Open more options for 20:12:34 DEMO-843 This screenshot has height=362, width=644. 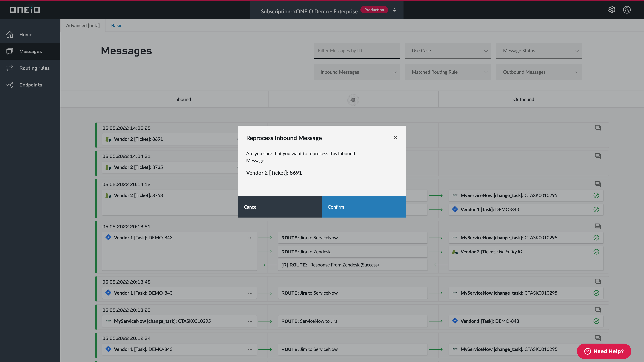[250, 349]
